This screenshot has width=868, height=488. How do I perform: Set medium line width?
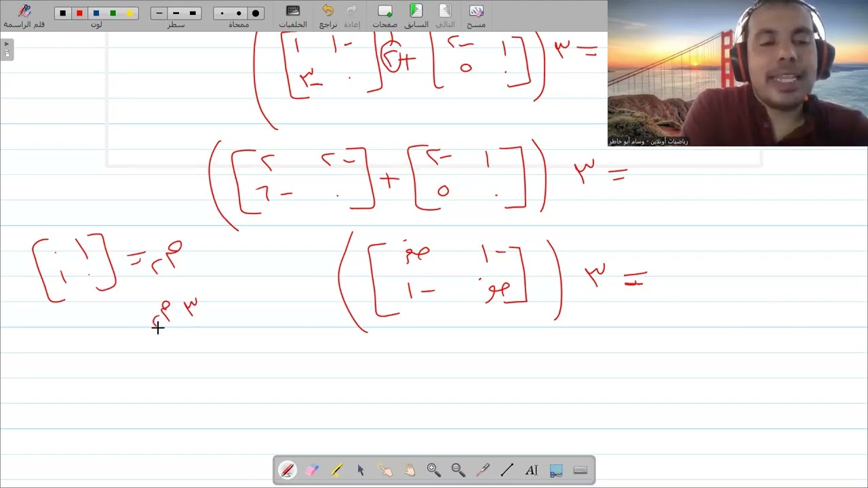tap(176, 13)
